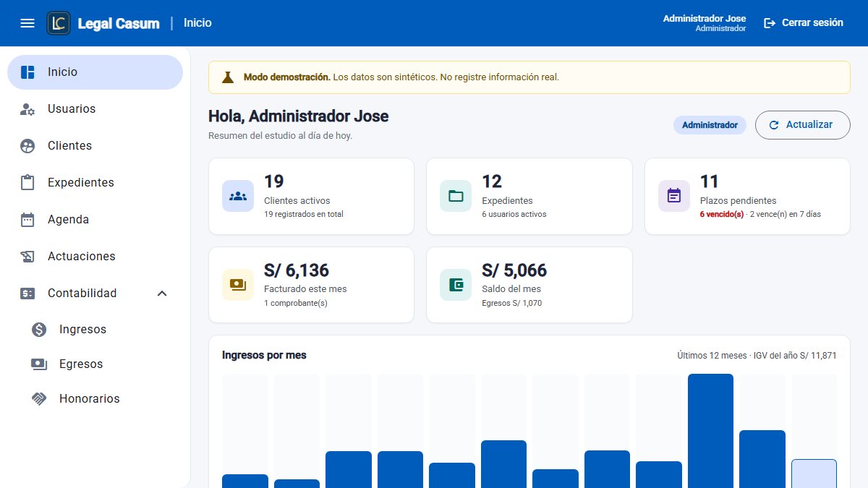The height and width of the screenshot is (488, 868).
Task: Click the Administrador role badge
Action: [x=710, y=125]
